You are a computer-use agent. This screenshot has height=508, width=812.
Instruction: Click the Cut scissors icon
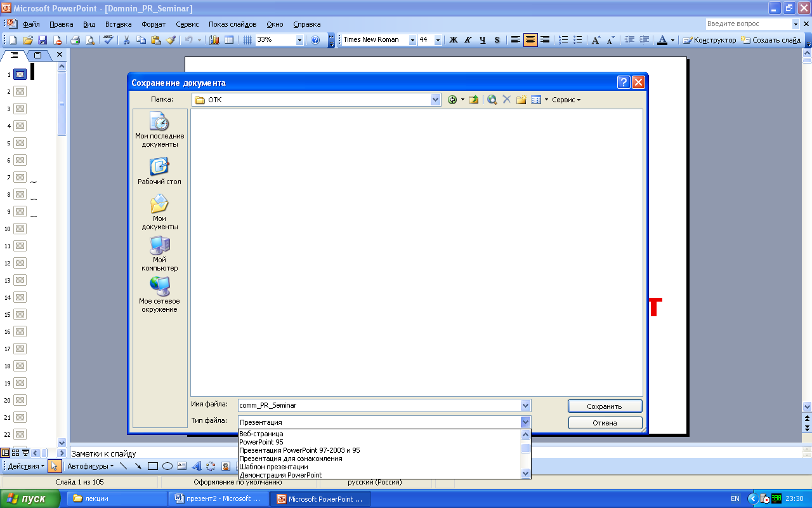click(126, 40)
